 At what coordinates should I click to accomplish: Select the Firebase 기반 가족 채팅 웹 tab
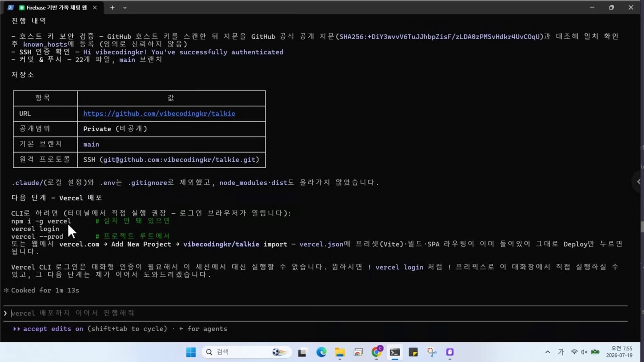52,7
